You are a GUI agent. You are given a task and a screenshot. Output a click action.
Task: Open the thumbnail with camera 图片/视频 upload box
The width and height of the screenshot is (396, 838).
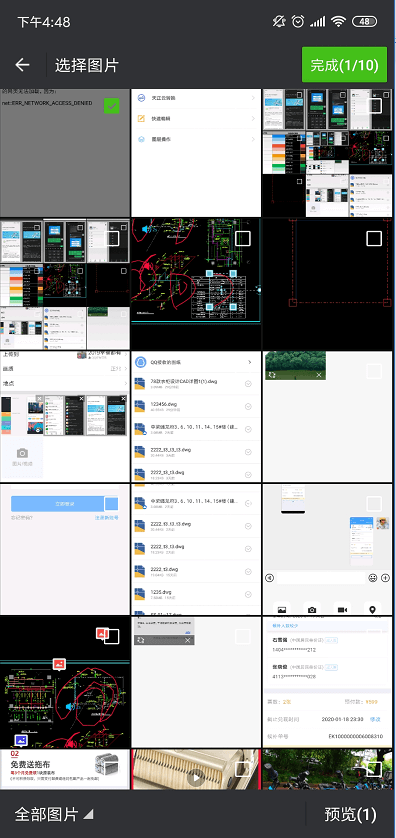tap(65, 417)
